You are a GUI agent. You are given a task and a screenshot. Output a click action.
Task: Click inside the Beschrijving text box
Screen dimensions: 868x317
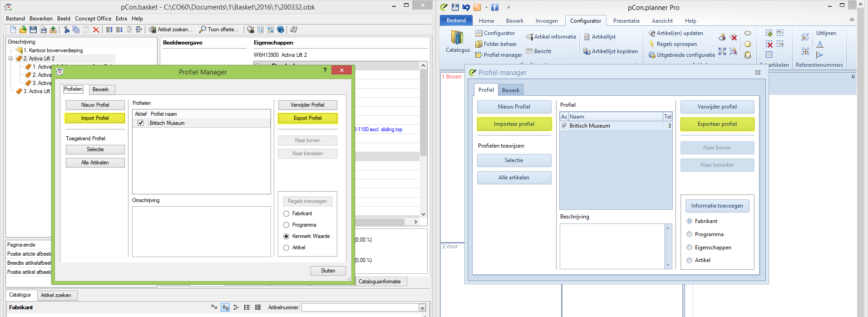[x=612, y=246]
